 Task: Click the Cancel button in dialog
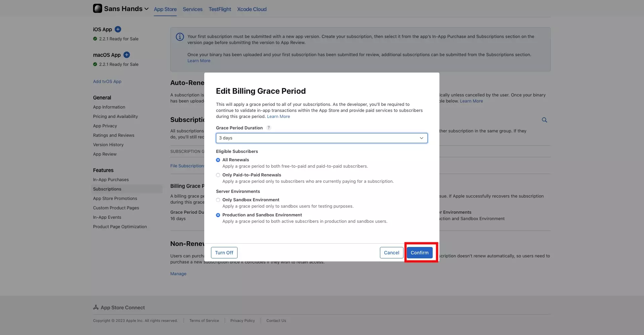pyautogui.click(x=391, y=253)
